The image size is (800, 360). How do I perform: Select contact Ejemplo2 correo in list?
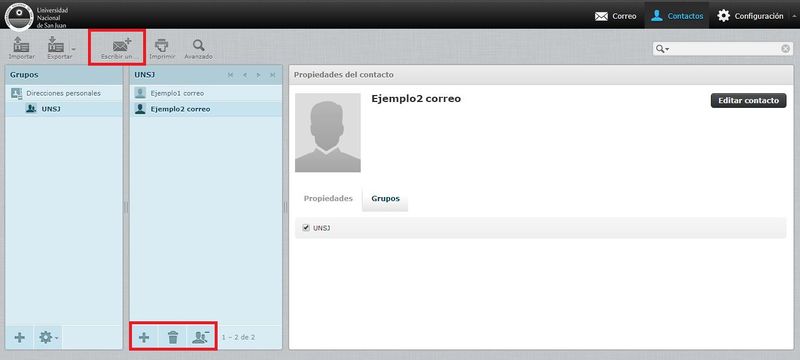(x=205, y=109)
